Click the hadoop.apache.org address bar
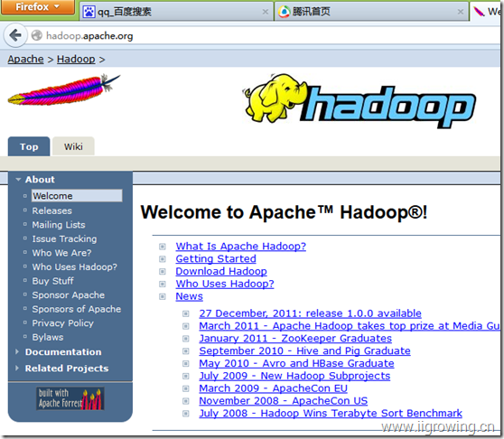 pyautogui.click(x=264, y=35)
